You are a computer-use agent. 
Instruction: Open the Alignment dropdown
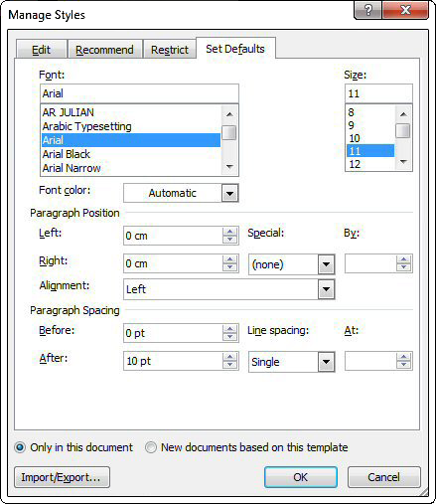326,289
